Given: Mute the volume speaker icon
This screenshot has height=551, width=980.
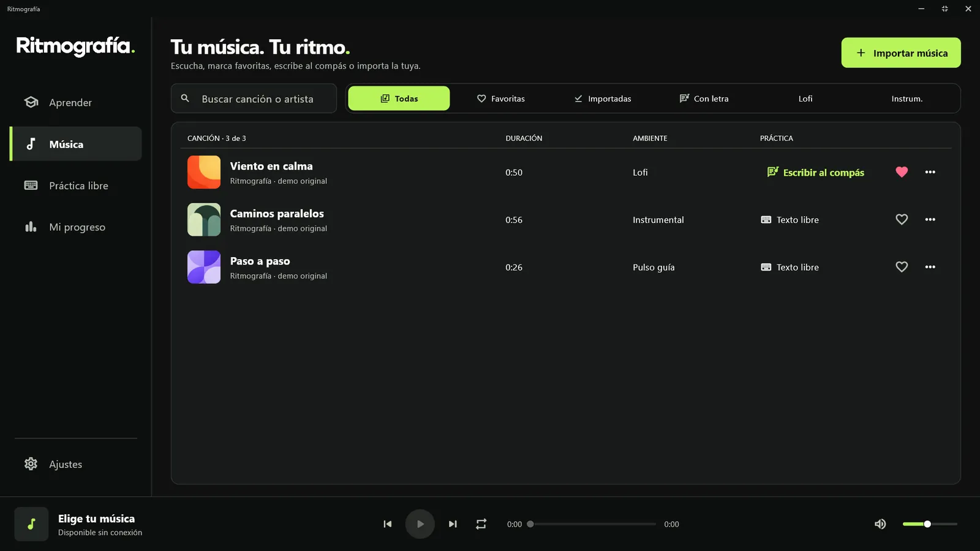Looking at the screenshot, I should (x=880, y=524).
